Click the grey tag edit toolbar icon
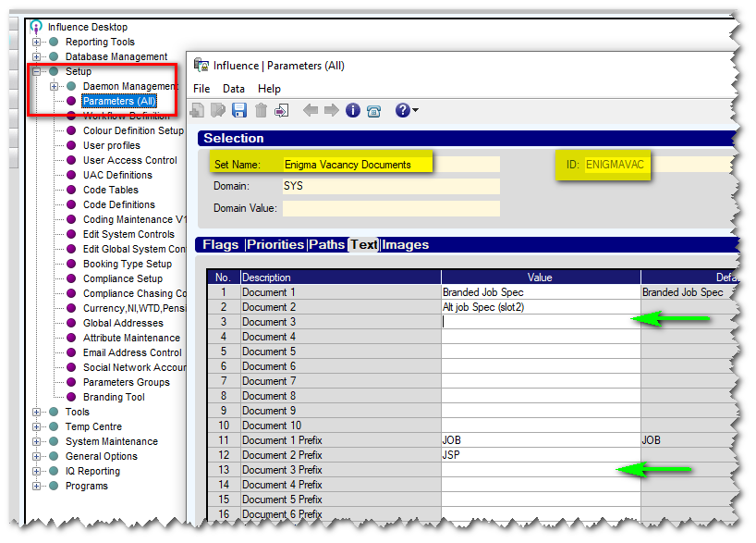 [x=218, y=110]
